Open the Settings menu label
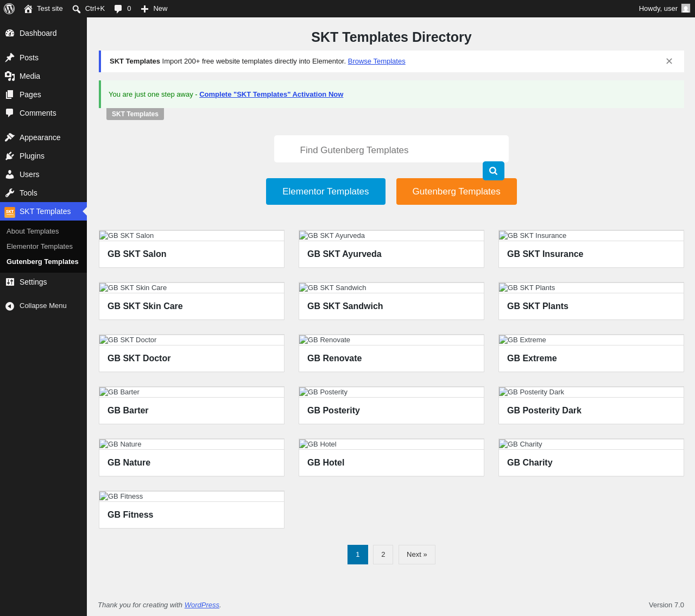Image resolution: width=695 pixels, height=616 pixels. [33, 282]
